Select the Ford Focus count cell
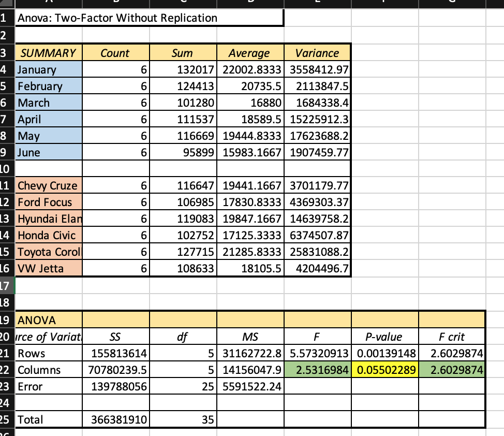The image size is (504, 436). point(116,202)
